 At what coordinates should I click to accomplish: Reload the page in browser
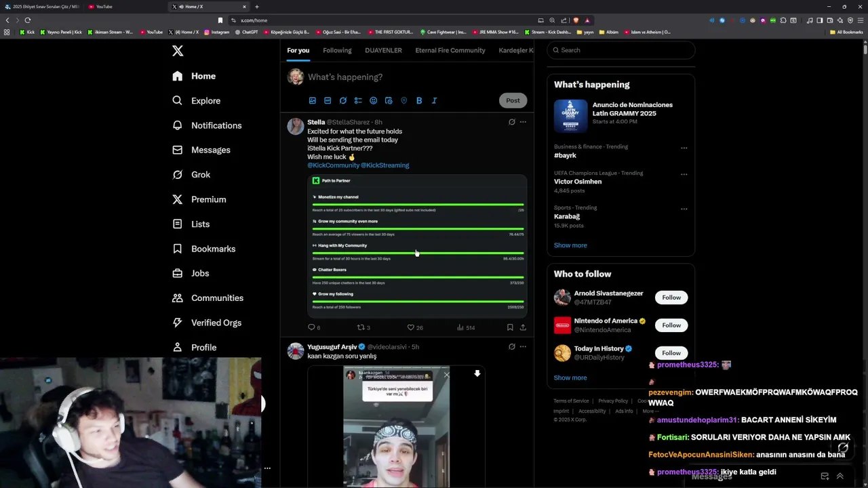(28, 20)
